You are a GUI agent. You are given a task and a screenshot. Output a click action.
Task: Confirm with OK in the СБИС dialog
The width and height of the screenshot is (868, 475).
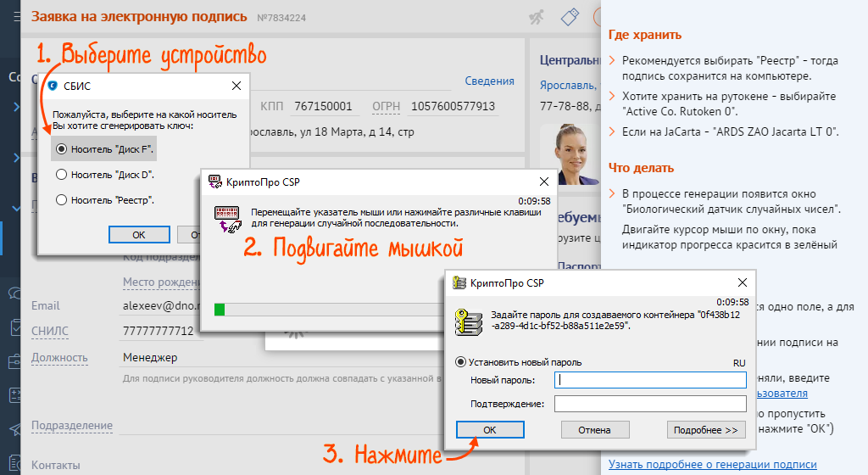pyautogui.click(x=139, y=235)
